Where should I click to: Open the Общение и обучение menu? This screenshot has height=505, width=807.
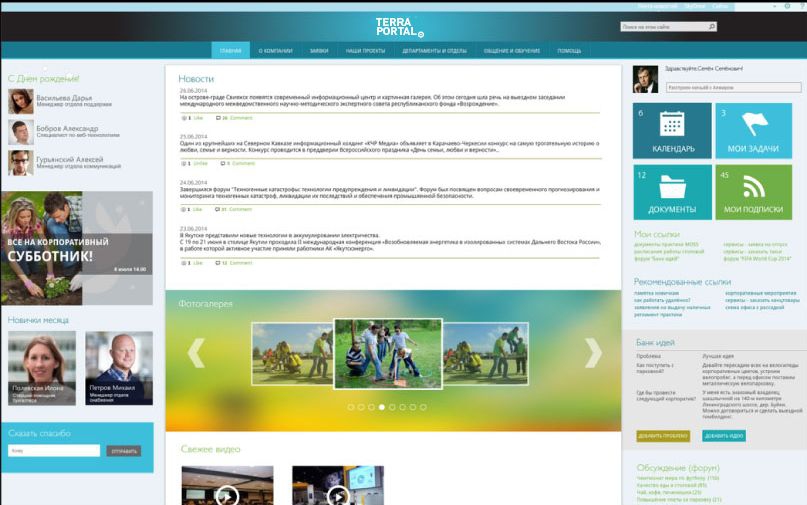[512, 50]
